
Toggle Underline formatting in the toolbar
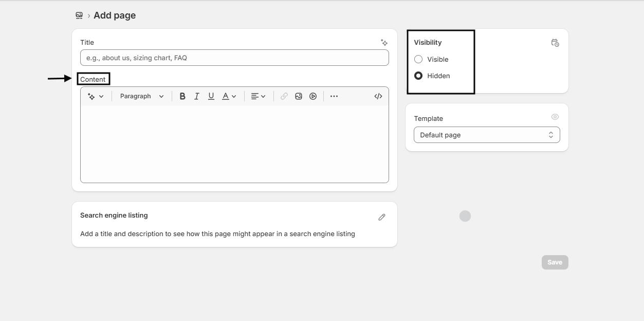211,96
